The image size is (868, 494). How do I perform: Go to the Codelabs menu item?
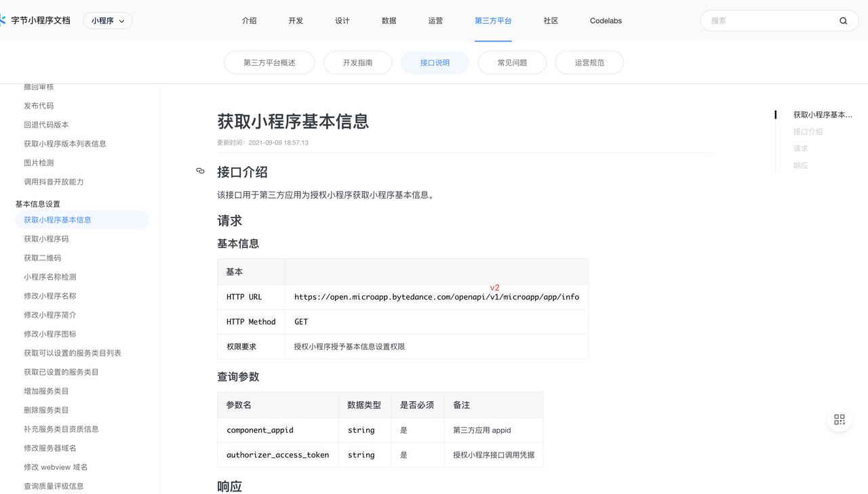click(606, 21)
